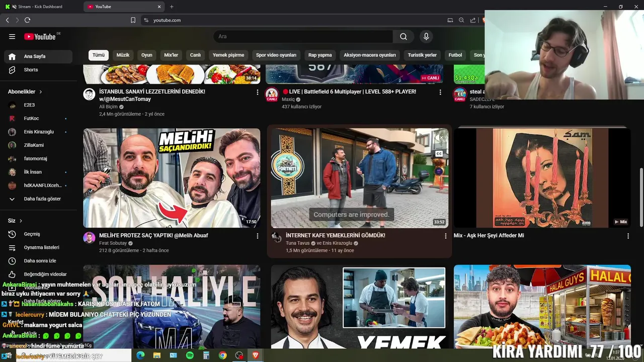Select the Mix'ler filter chip
The width and height of the screenshot is (644, 362).
[171, 55]
